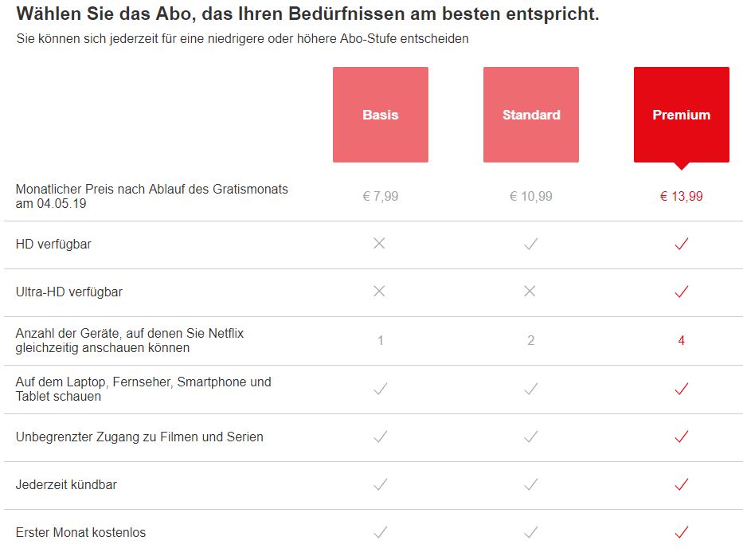
Task: Click the HD verfügbar row label
Action: pos(53,245)
